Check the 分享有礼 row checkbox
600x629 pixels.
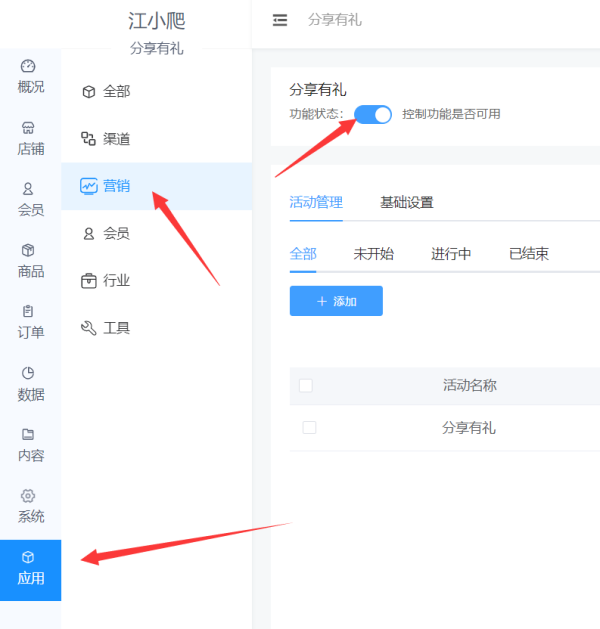tap(309, 428)
